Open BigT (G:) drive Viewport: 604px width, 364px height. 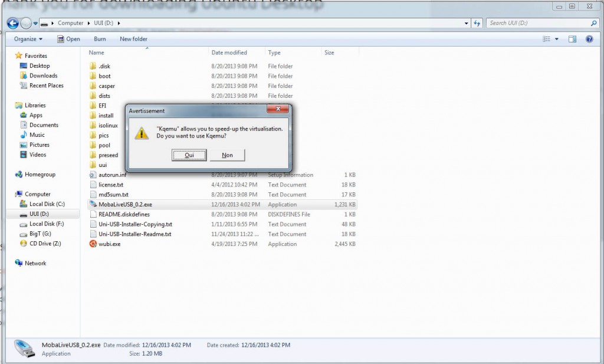[x=40, y=234]
